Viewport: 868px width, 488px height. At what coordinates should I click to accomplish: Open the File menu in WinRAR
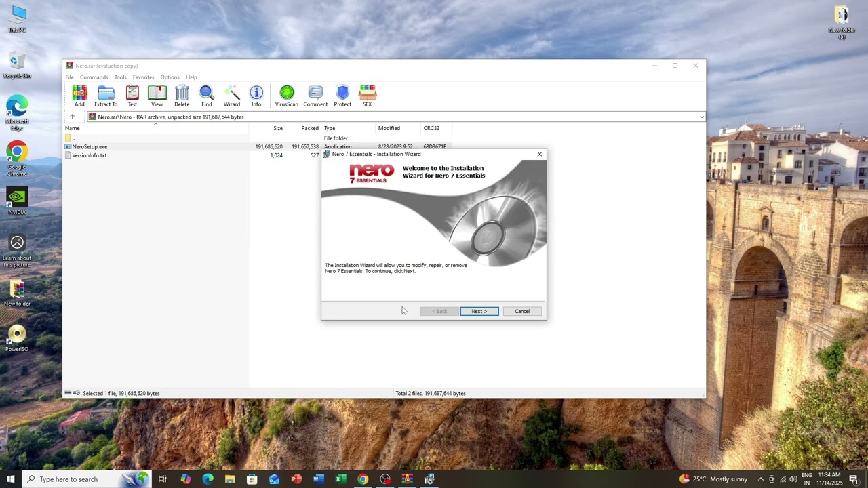click(69, 77)
